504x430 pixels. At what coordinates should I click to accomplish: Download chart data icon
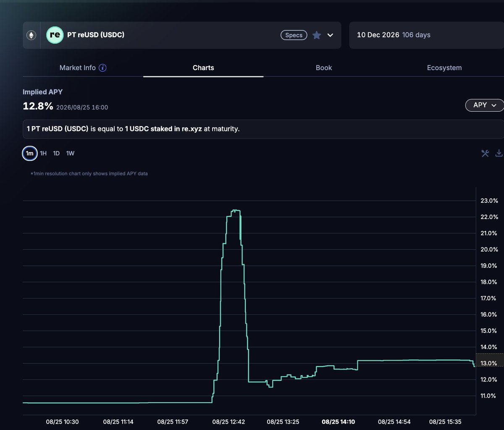pos(499,153)
